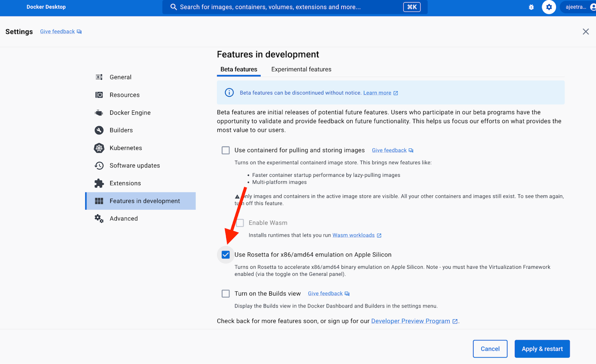
Task: Click the Docker Engine icon
Action: pos(99,113)
